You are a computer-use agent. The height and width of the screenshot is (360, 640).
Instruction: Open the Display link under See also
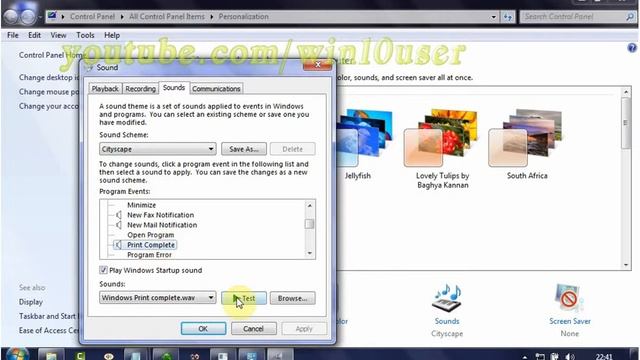pos(31,302)
